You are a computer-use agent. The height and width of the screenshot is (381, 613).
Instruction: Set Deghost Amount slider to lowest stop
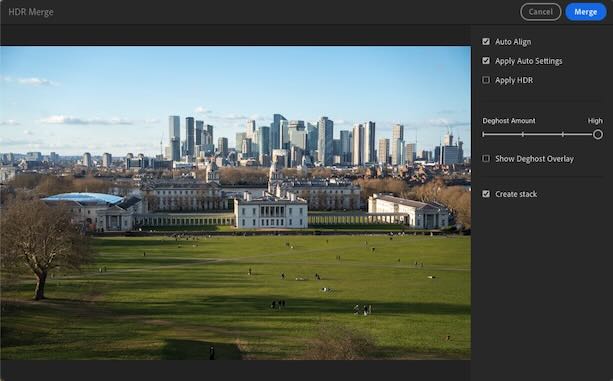[x=484, y=134]
